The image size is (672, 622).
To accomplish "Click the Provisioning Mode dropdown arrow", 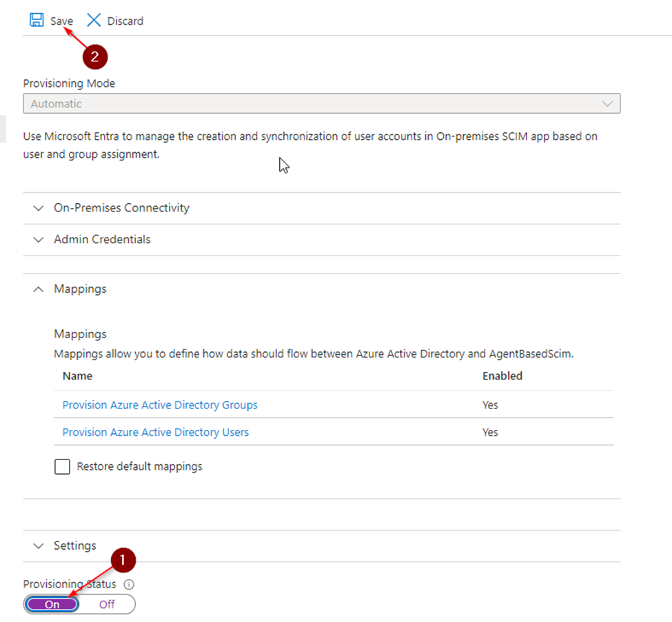I will tap(607, 103).
